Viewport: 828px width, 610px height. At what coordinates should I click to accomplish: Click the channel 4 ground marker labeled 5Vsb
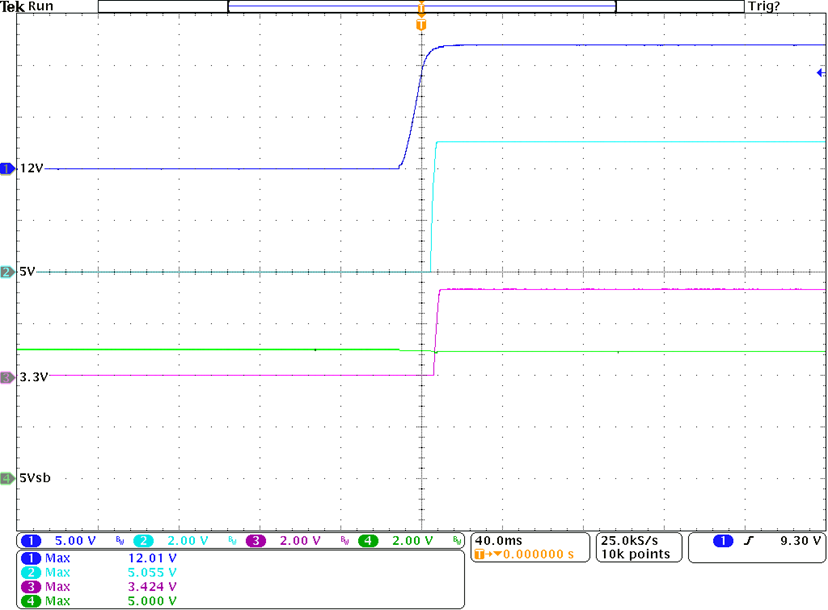point(7,478)
